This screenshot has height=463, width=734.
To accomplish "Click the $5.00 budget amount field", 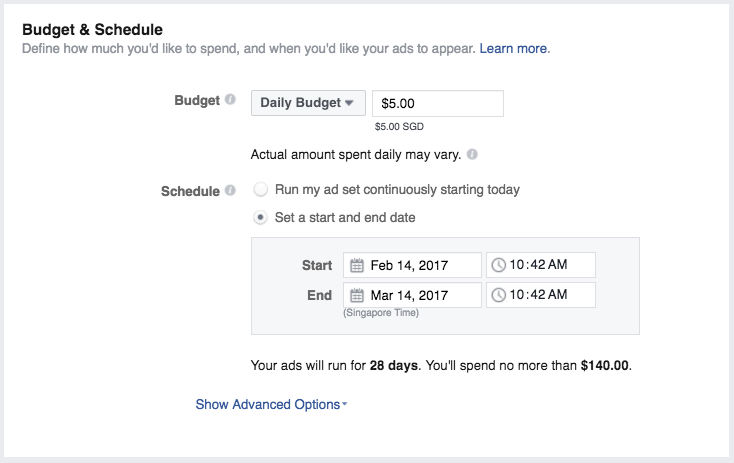I will (x=437, y=103).
